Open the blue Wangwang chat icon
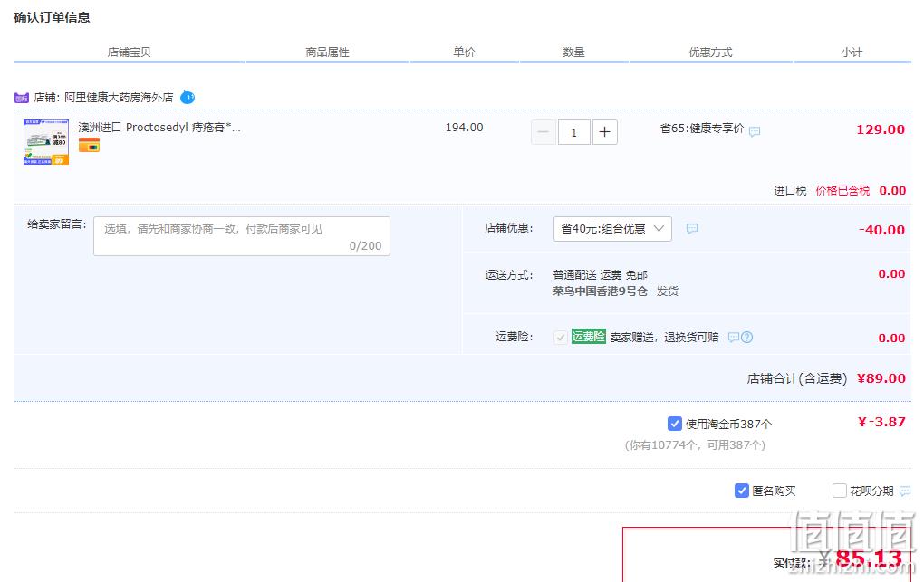Screen dimensions: 924x582 point(188,97)
